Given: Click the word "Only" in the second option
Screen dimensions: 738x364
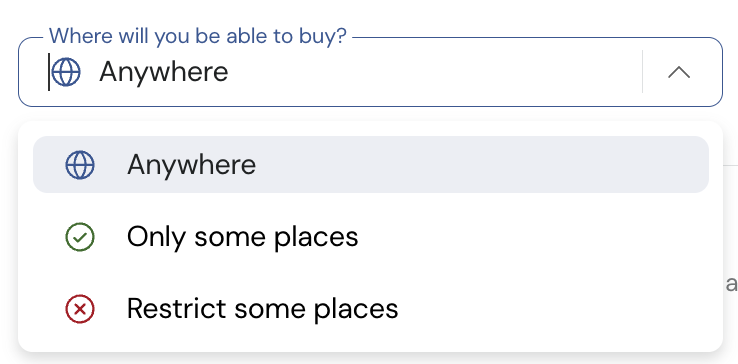Looking at the screenshot, I should (x=156, y=238).
